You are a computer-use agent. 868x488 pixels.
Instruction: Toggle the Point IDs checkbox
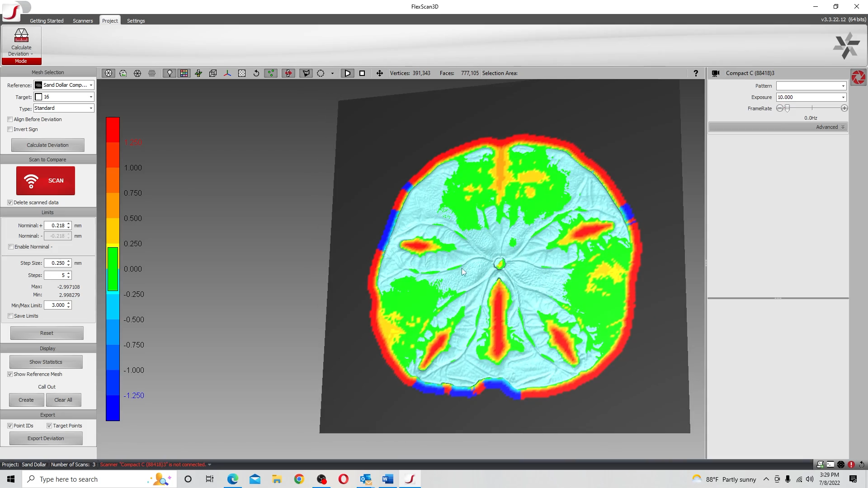pos(10,426)
